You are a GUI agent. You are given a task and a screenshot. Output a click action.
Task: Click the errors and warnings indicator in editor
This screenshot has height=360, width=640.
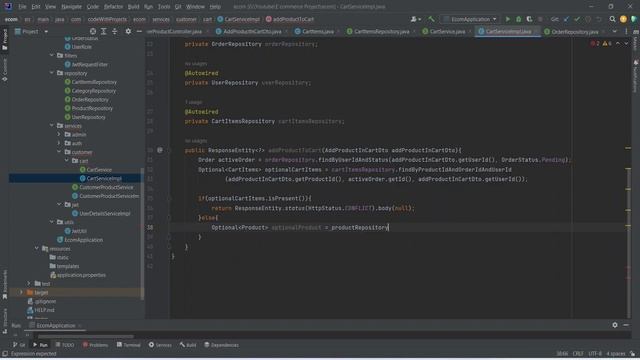point(601,44)
